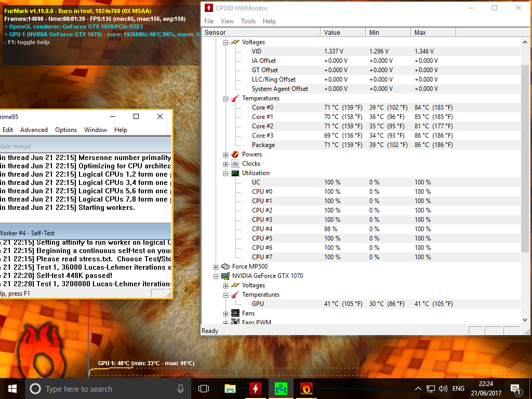Click the ENG language indicator
Viewport: 532px width, 399px height.
click(x=458, y=389)
